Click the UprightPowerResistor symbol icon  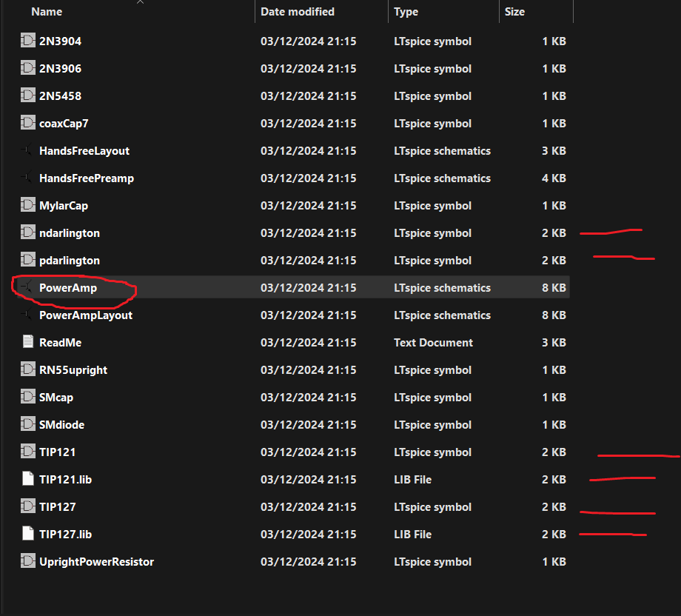coord(28,560)
